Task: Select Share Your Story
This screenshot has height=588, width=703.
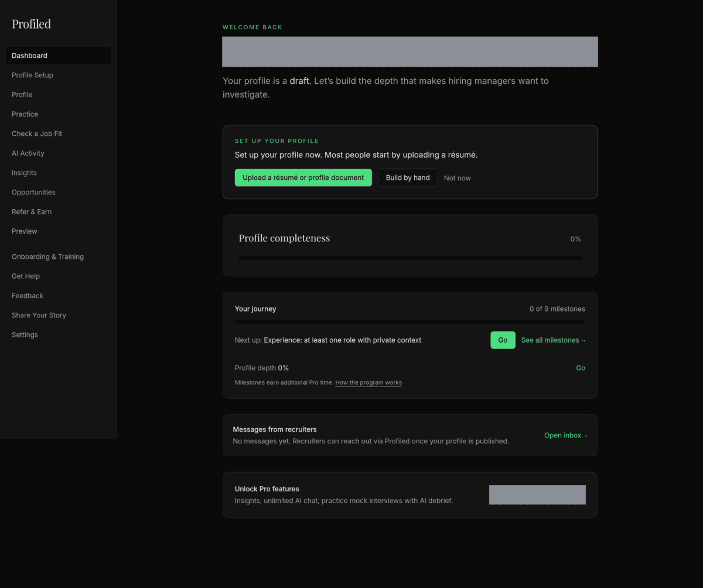Action: [58, 315]
